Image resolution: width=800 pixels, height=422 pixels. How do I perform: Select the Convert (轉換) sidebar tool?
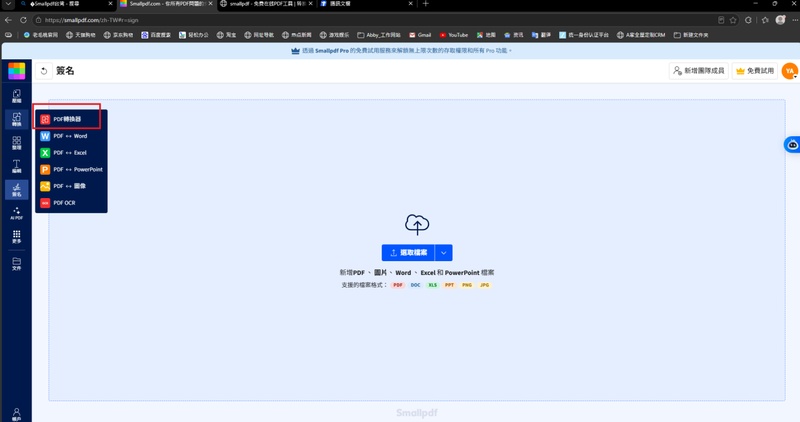point(16,119)
